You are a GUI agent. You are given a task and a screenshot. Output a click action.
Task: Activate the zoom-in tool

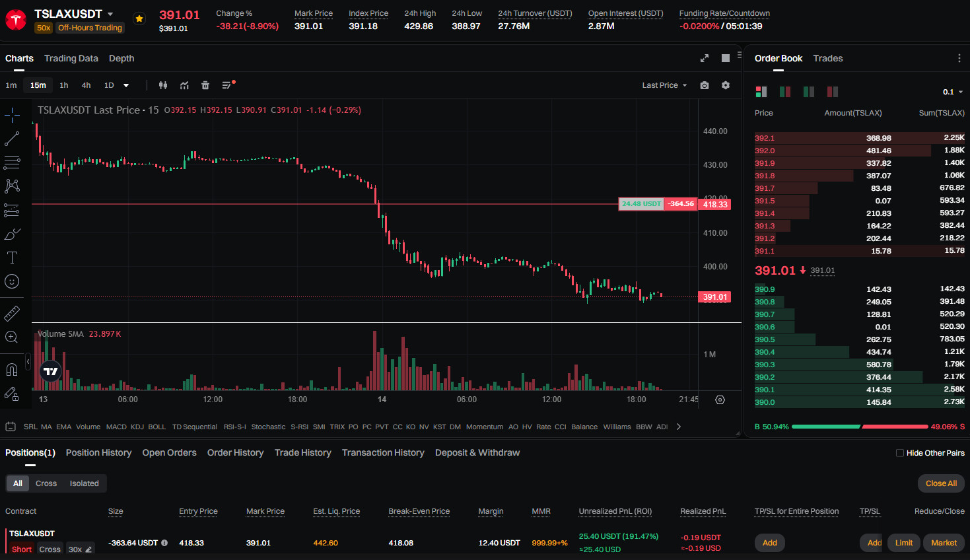pyautogui.click(x=12, y=337)
